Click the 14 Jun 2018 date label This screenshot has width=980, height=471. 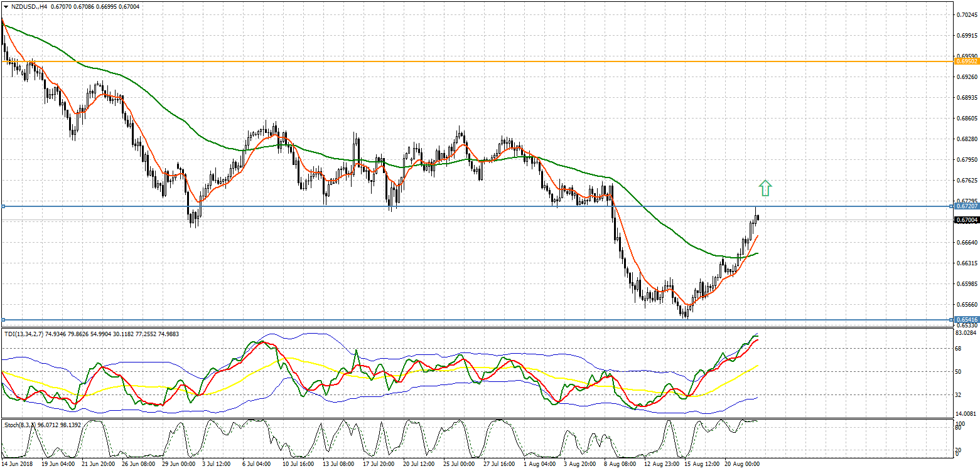[x=18, y=465]
